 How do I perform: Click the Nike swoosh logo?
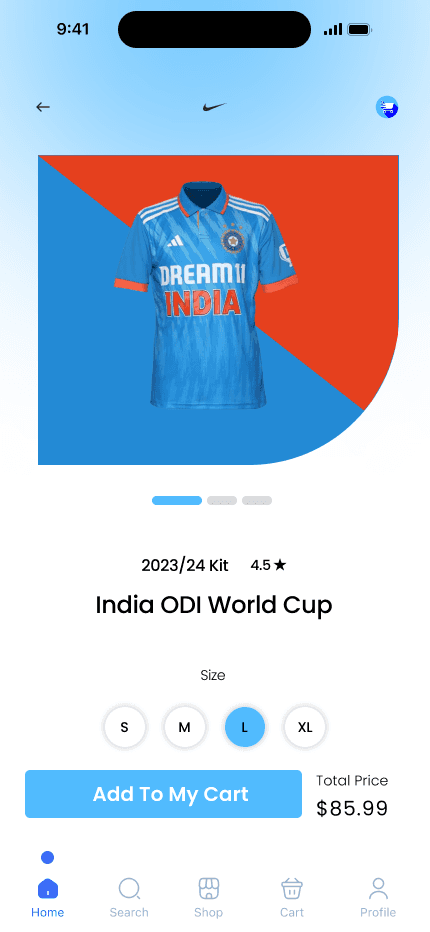[x=214, y=107]
